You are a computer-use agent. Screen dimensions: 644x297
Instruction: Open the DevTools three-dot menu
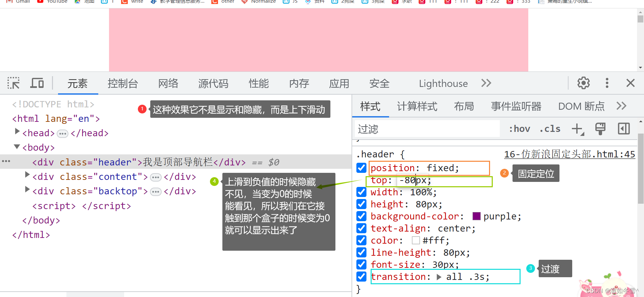pos(607,83)
